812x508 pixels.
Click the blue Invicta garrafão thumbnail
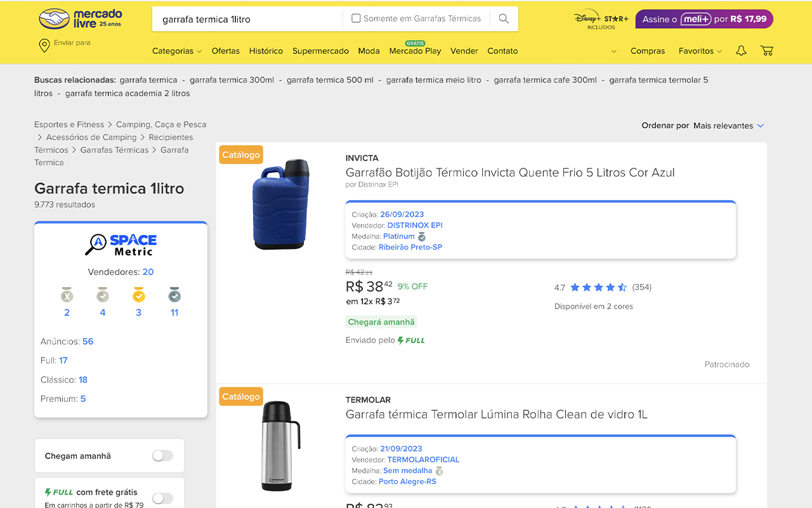point(280,204)
